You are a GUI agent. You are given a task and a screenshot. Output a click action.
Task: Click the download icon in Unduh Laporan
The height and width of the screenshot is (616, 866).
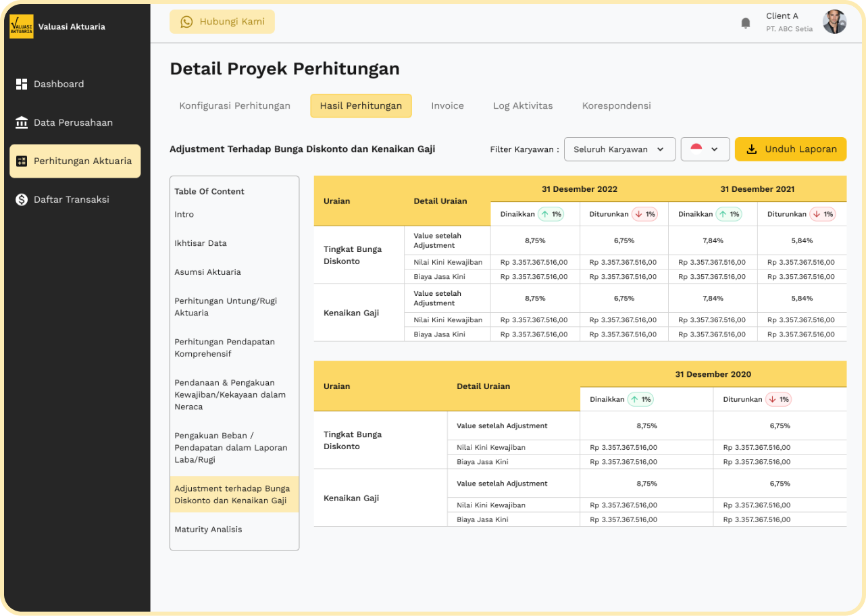tap(751, 149)
